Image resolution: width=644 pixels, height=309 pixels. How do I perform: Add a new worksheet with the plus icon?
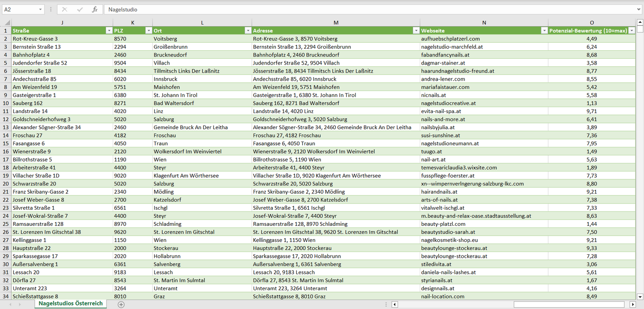(120, 304)
